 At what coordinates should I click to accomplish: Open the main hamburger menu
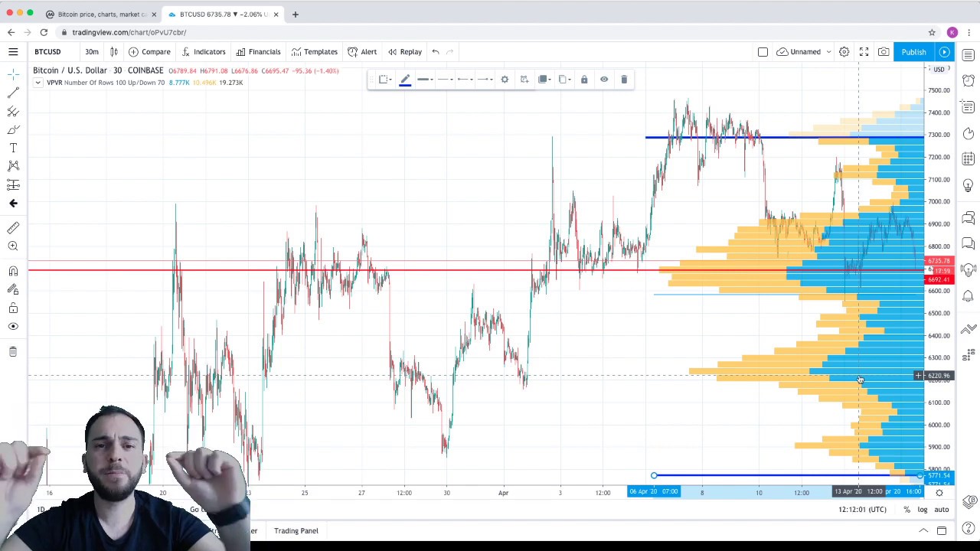pyautogui.click(x=13, y=51)
